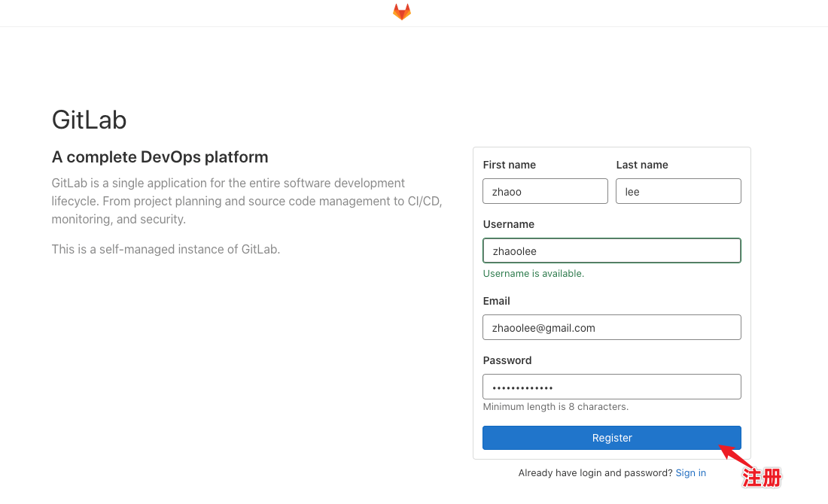Image resolution: width=828 pixels, height=504 pixels.
Task: Click the First name label
Action: pos(509,165)
